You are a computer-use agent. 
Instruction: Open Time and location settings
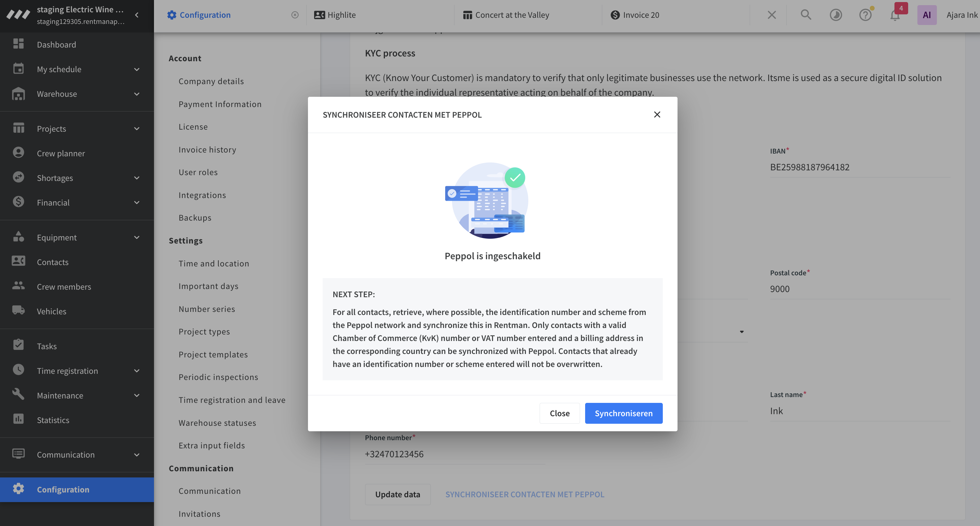pyautogui.click(x=214, y=263)
